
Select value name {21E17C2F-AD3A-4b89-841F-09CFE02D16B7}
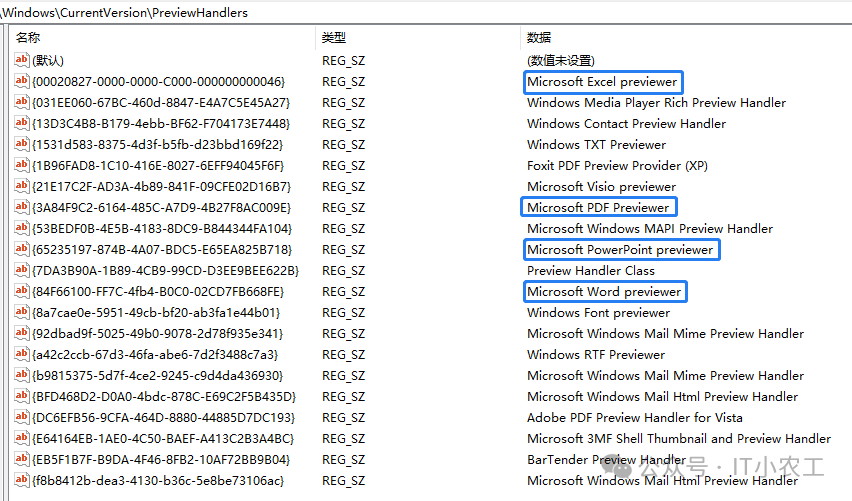(162, 187)
